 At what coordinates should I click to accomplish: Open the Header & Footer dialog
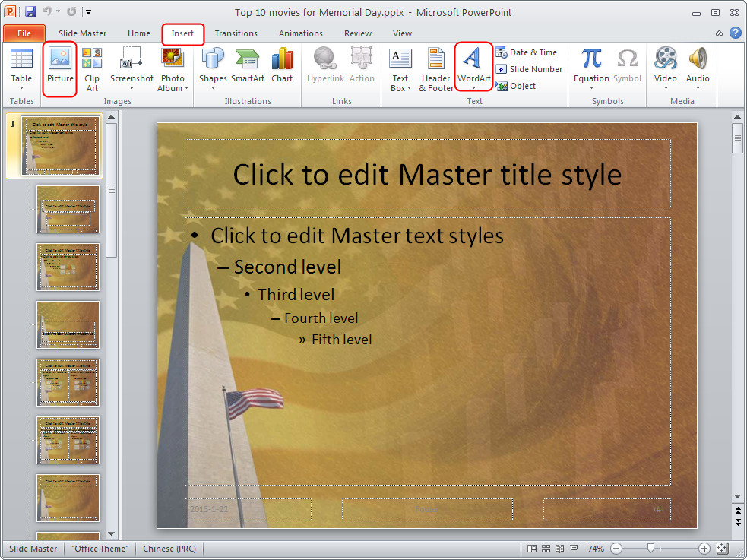[435, 69]
